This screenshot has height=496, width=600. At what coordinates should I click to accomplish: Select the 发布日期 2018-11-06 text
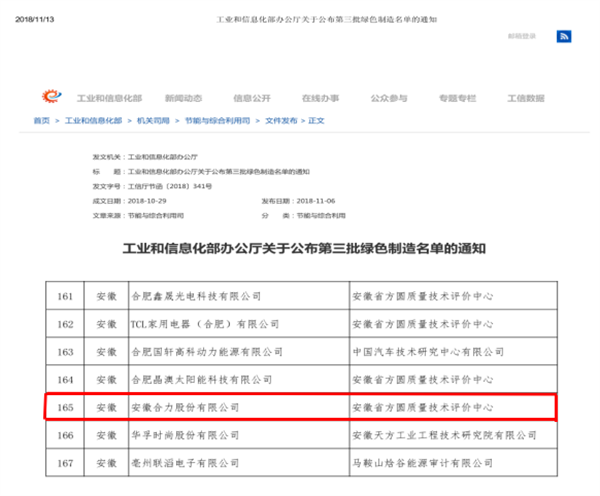click(x=298, y=201)
